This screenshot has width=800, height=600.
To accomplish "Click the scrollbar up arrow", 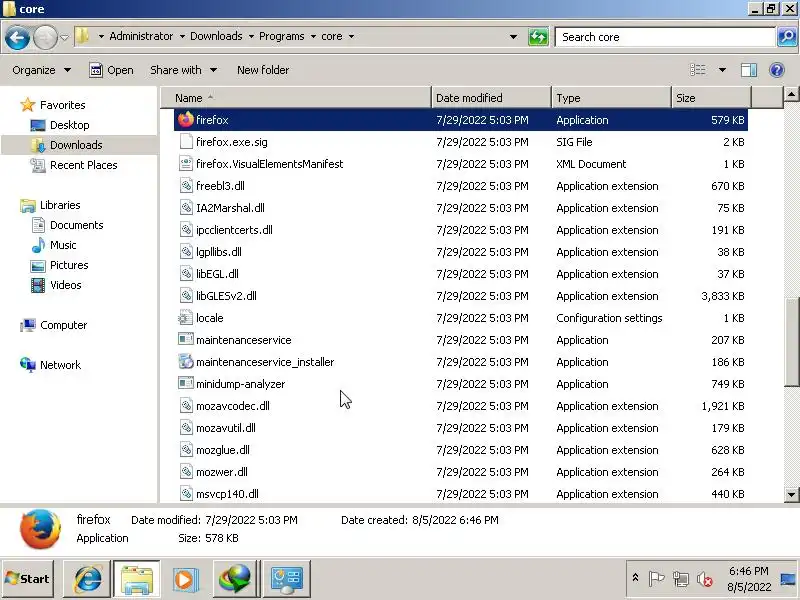I will point(791,94).
